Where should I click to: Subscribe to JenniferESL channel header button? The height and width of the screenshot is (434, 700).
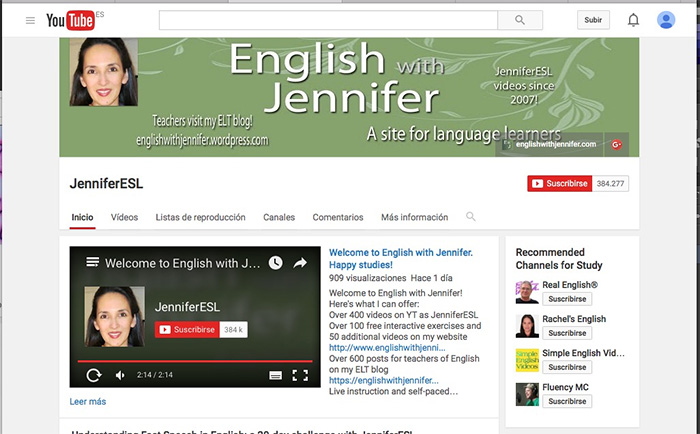pyautogui.click(x=560, y=184)
